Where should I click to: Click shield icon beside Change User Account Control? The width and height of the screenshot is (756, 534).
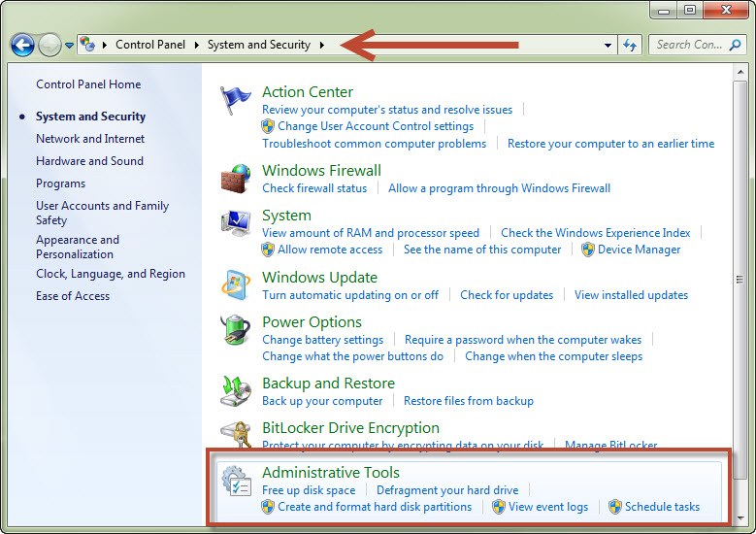[268, 126]
